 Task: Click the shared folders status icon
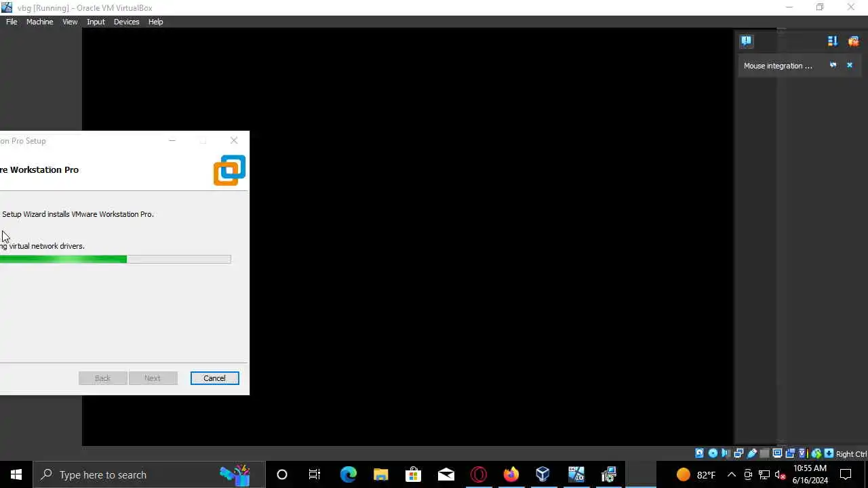click(765, 453)
